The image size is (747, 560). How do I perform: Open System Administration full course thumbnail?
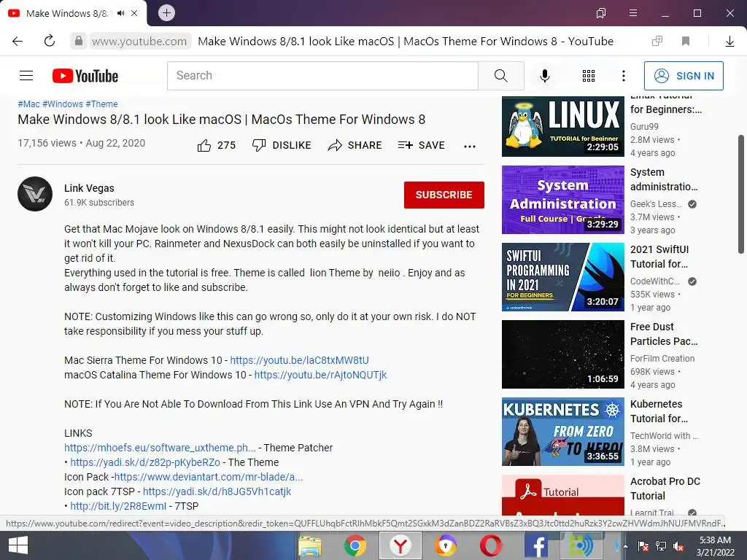pos(563,200)
